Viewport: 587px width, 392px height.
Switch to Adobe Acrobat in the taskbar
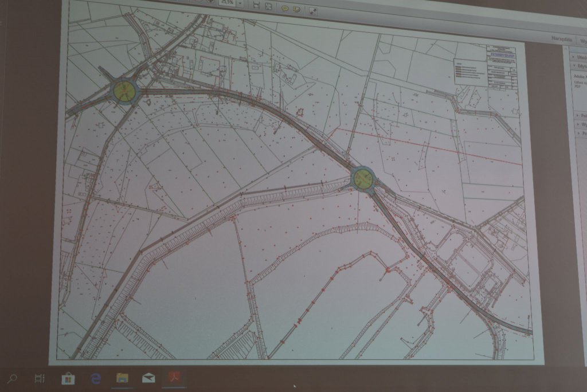[174, 378]
